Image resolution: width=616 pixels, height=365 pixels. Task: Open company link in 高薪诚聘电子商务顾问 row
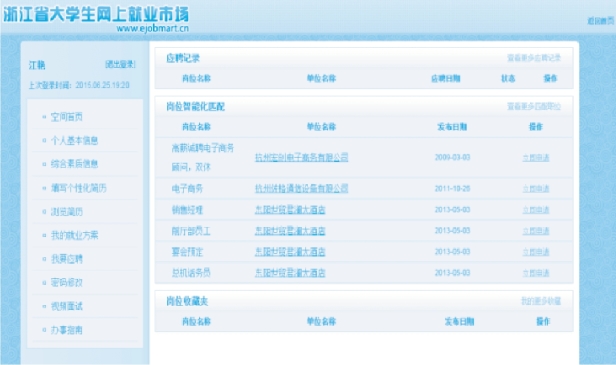302,158
